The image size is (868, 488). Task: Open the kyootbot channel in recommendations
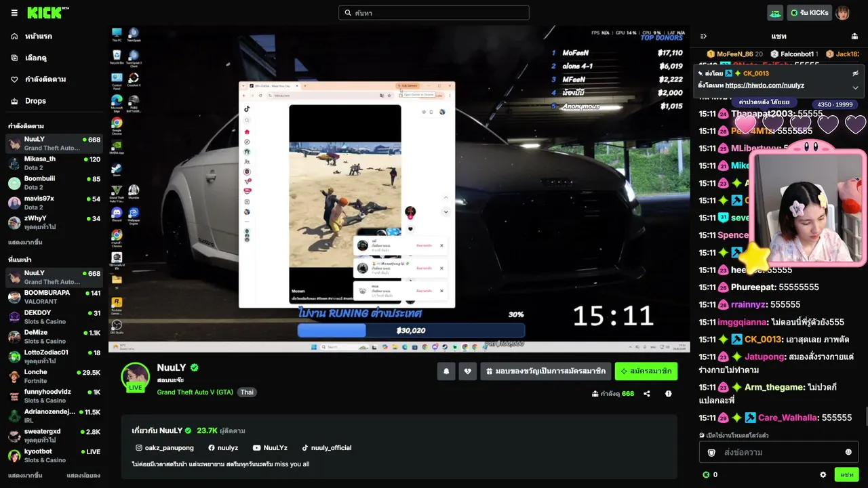click(54, 455)
